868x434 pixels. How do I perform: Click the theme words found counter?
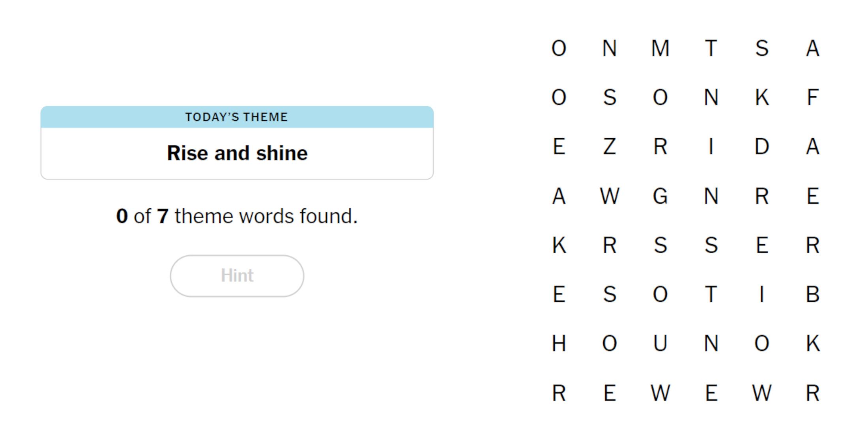(x=237, y=216)
